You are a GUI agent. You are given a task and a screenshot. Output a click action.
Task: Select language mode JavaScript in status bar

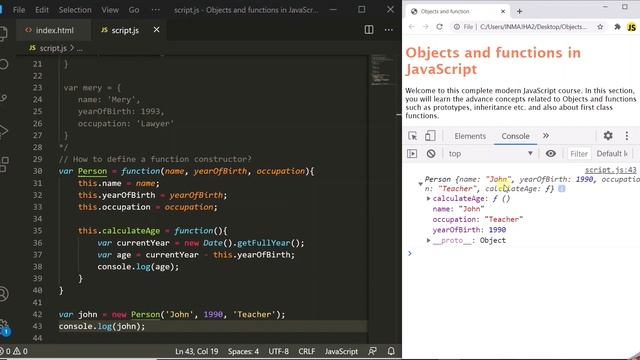(x=341, y=351)
